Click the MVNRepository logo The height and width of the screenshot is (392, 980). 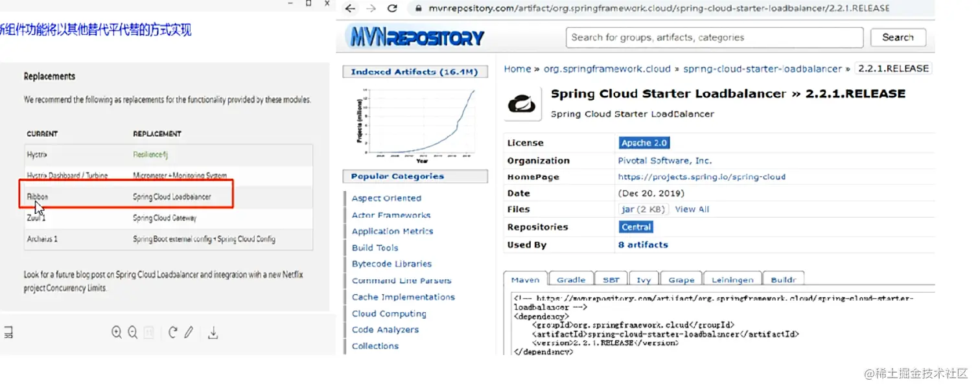pyautogui.click(x=415, y=38)
